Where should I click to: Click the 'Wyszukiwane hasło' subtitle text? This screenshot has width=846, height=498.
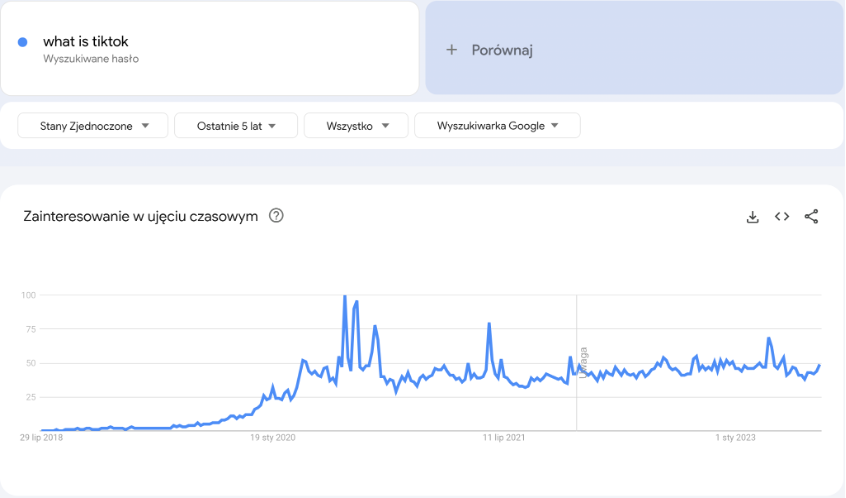(90, 59)
